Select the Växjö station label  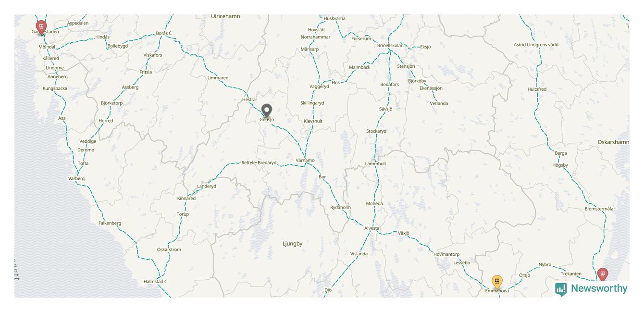pos(404,233)
